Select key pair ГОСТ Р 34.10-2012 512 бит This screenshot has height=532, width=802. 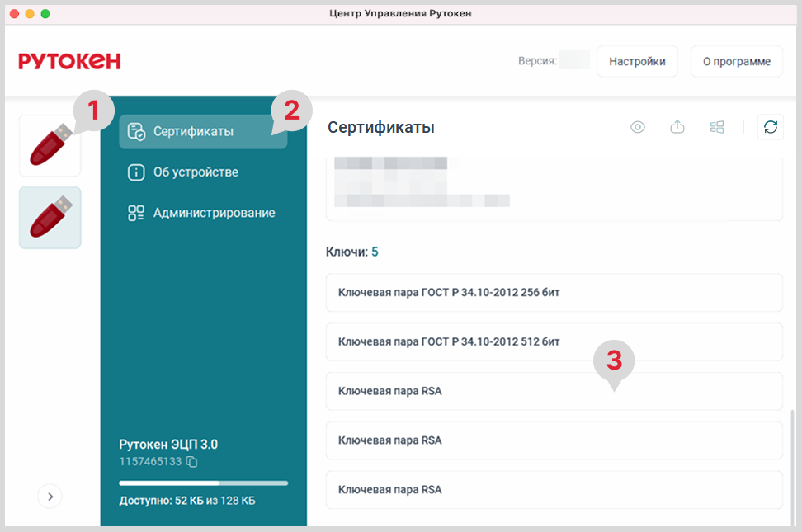554,341
